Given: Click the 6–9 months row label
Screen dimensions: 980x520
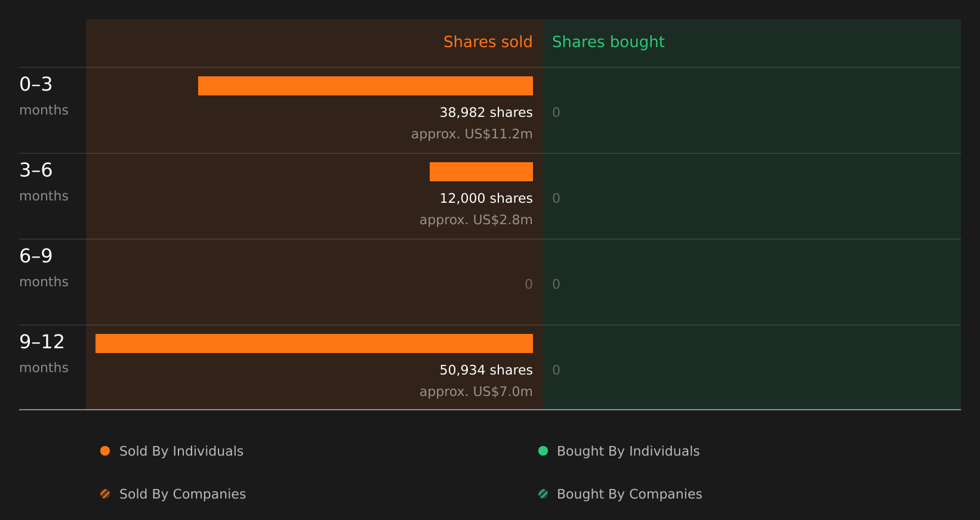Looking at the screenshot, I should [x=44, y=268].
